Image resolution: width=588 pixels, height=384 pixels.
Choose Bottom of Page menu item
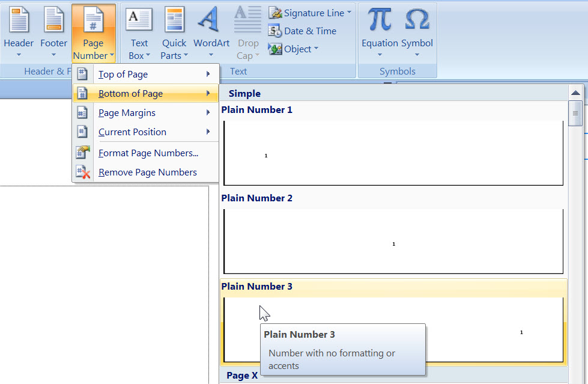click(x=145, y=93)
